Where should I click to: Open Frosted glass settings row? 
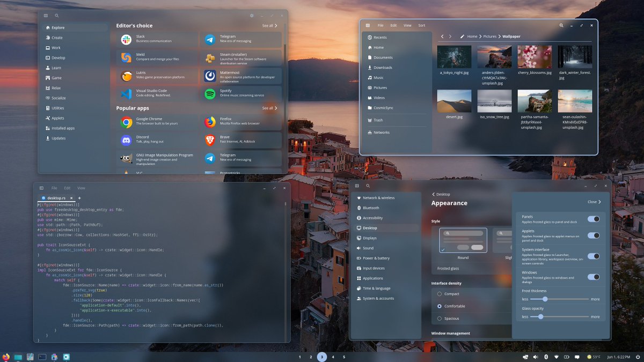(472, 268)
